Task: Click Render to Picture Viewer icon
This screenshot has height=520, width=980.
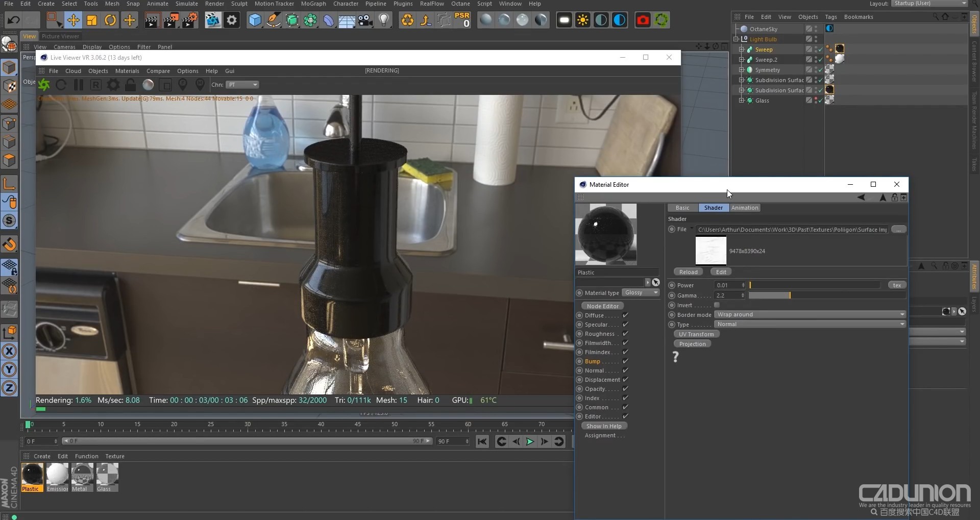Action: click(x=170, y=20)
